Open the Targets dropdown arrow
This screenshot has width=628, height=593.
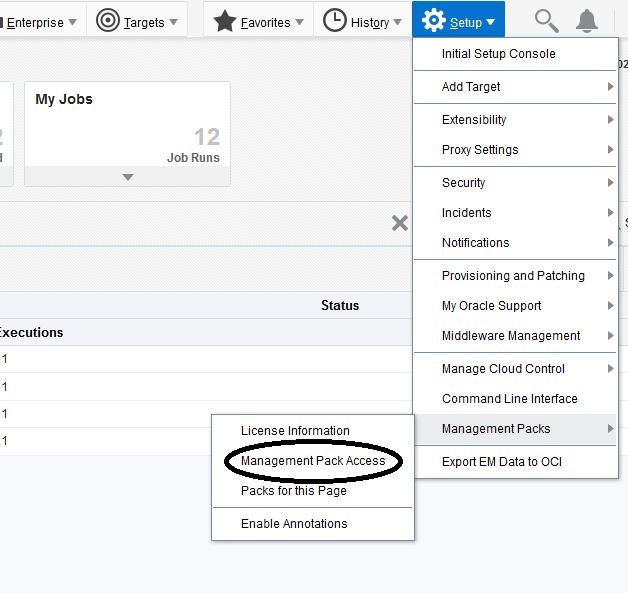tap(173, 22)
